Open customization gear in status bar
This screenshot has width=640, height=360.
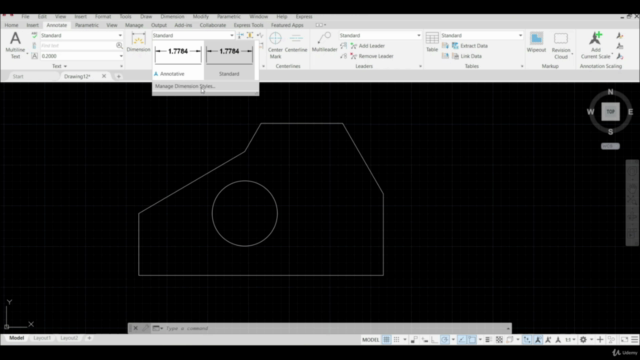(x=583, y=340)
